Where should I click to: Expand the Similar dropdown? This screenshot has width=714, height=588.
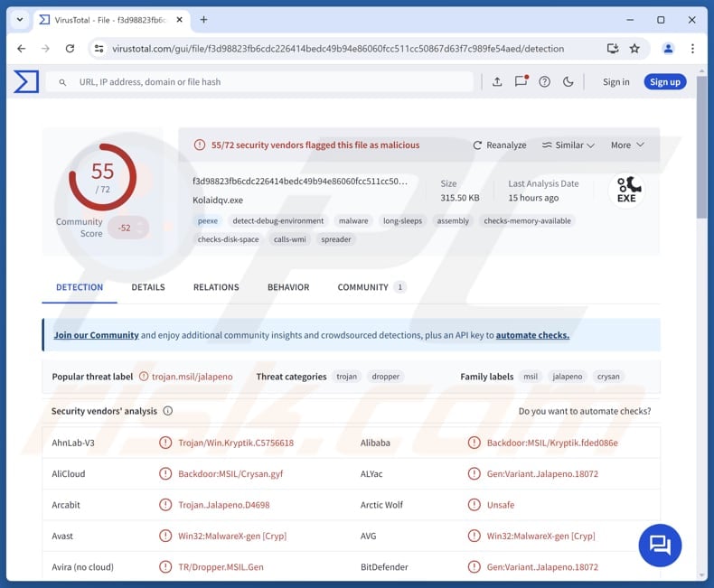tap(568, 145)
